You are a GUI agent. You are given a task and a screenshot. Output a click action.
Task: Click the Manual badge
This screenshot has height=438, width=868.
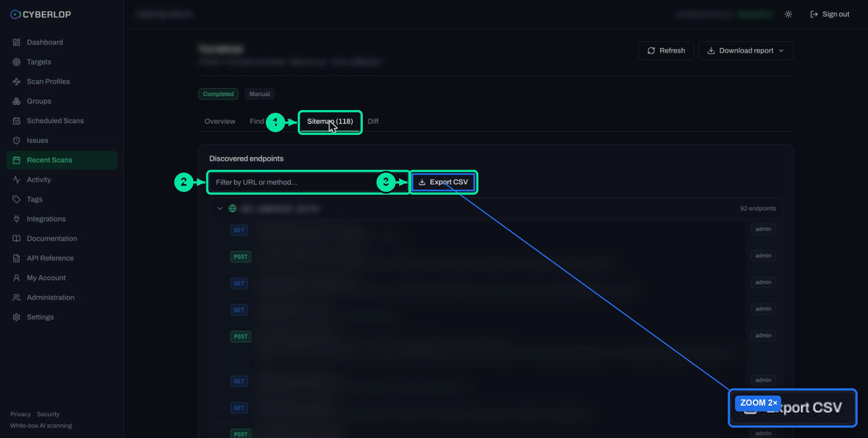click(x=259, y=94)
